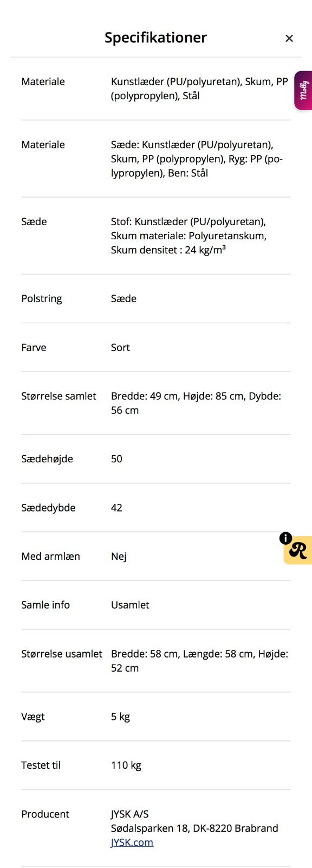Click the Specifikationer dialog title
The height and width of the screenshot is (868, 312).
[x=156, y=37]
